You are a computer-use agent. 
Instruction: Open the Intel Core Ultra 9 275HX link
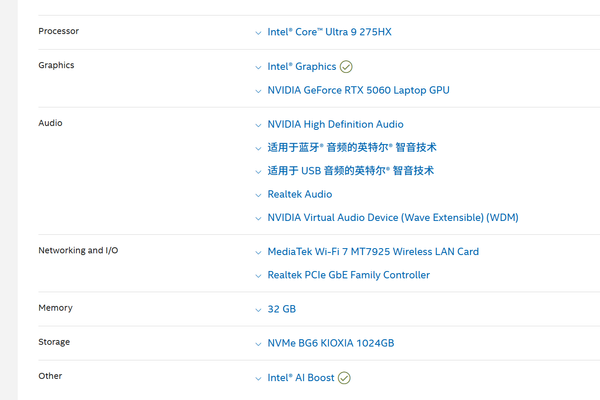coord(329,32)
